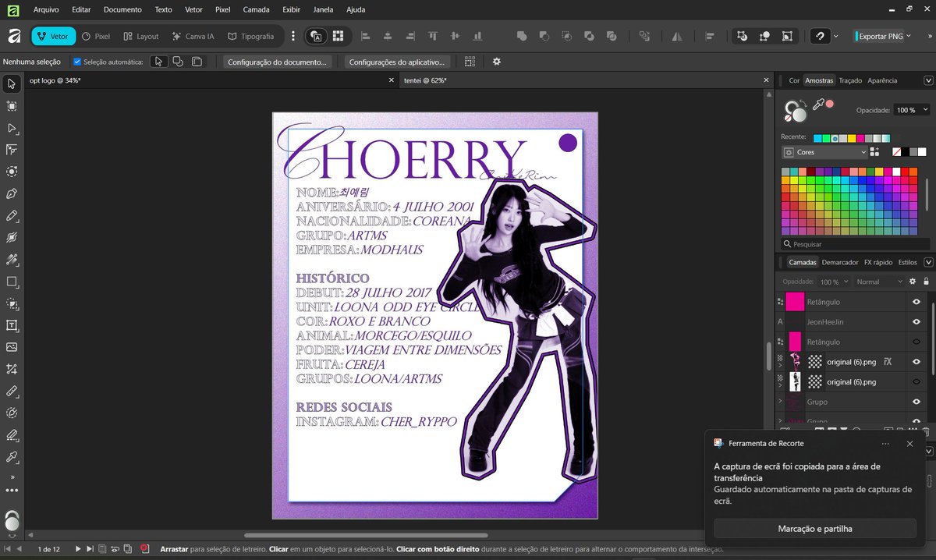The height and width of the screenshot is (560, 936).
Task: Select the Frame Text tool
Action: tap(12, 325)
